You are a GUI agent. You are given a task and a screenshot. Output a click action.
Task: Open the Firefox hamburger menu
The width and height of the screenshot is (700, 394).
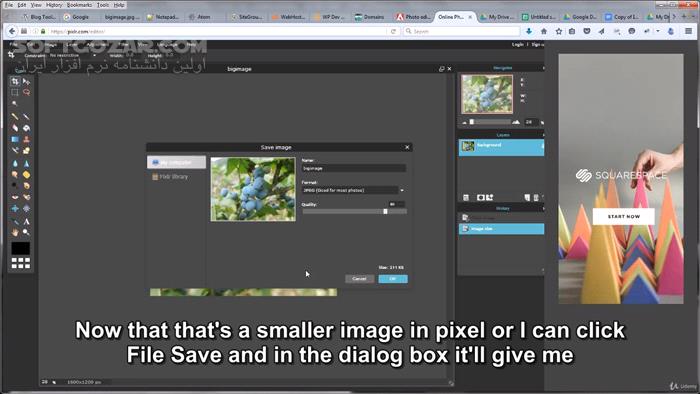click(x=688, y=31)
